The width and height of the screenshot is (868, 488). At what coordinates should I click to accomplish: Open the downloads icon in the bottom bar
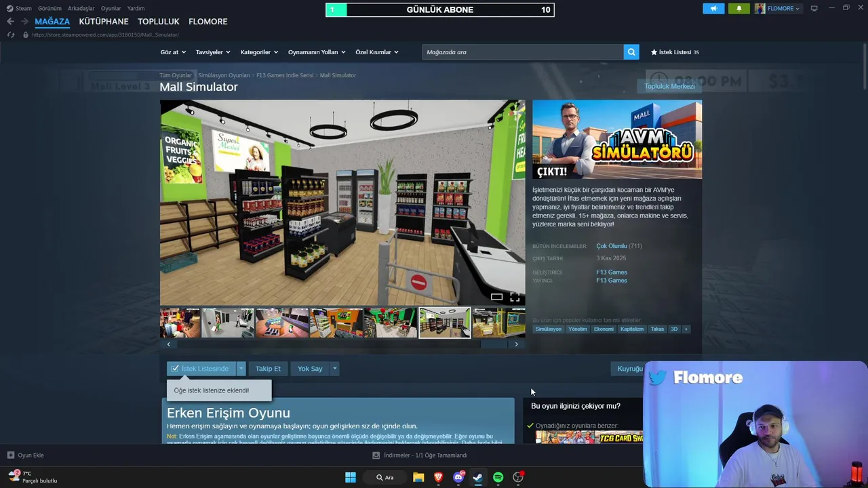pos(376,455)
